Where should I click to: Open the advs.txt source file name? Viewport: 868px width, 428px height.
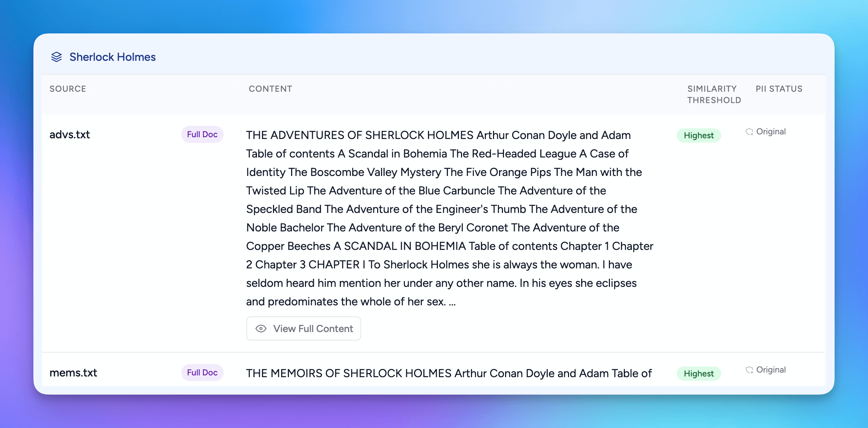[x=70, y=135]
